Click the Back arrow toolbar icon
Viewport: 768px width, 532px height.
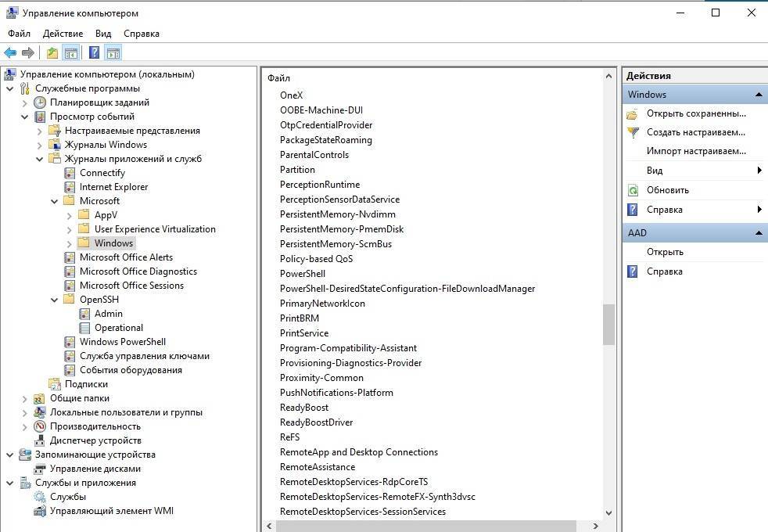10,53
